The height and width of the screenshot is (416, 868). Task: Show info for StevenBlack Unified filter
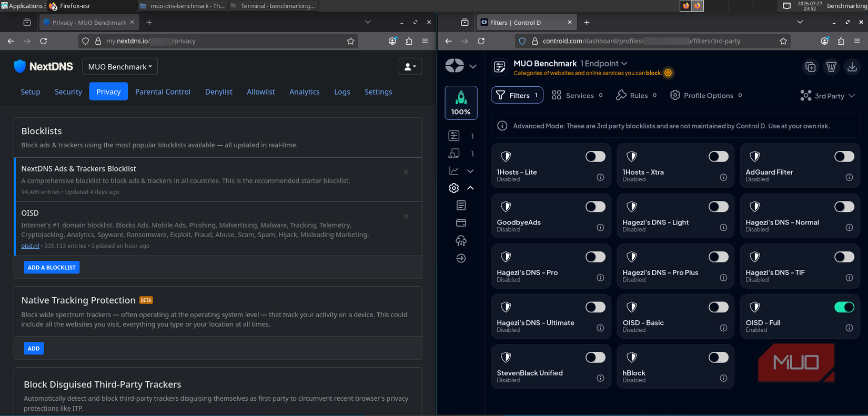[x=600, y=378]
